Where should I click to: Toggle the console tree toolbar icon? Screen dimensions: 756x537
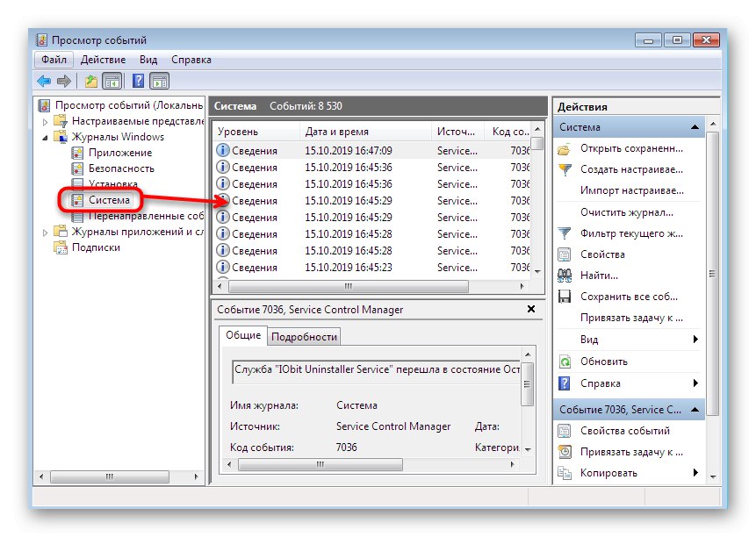(x=112, y=82)
